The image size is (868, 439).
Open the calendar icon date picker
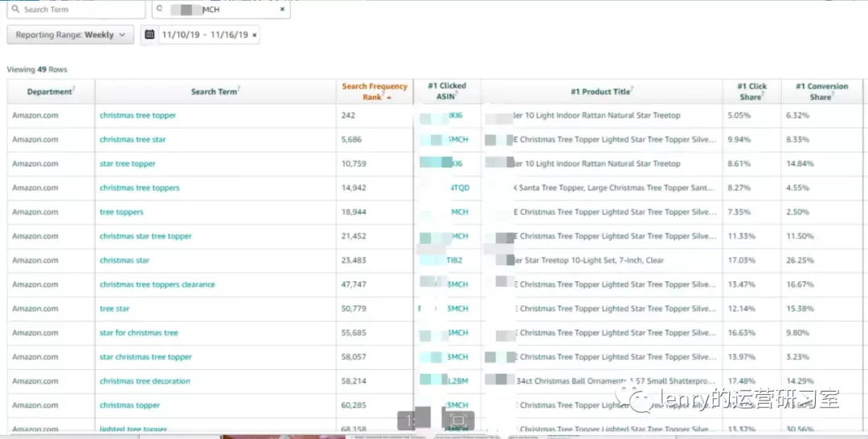pyautogui.click(x=149, y=35)
